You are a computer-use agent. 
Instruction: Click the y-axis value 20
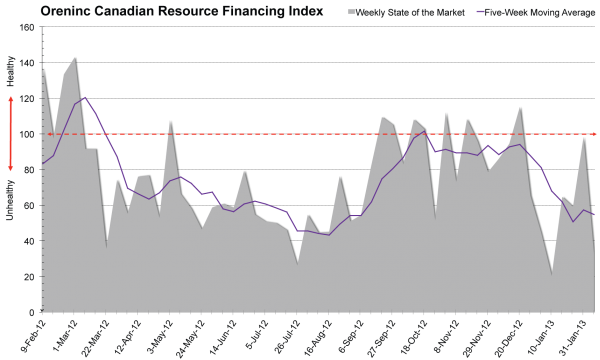[x=29, y=277]
